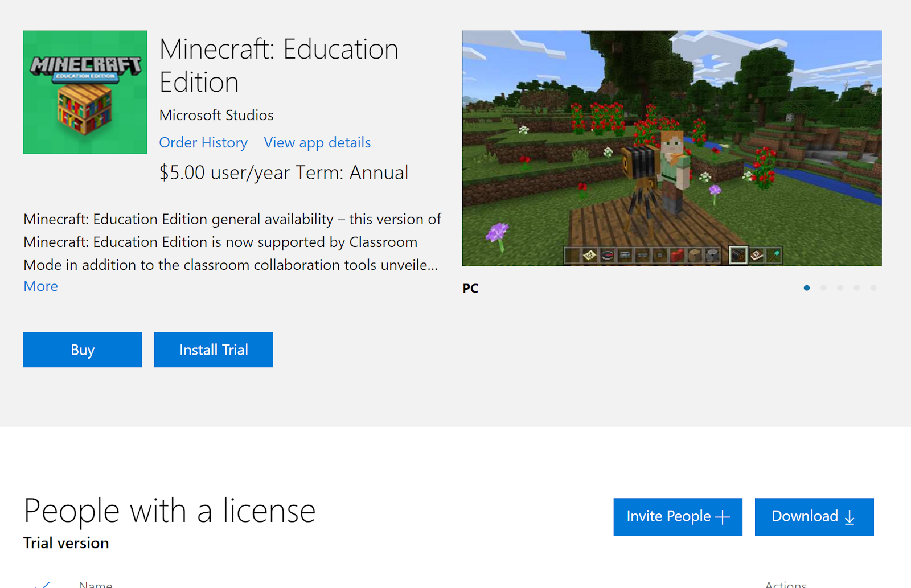
Task: Click the Download button
Action: click(814, 517)
